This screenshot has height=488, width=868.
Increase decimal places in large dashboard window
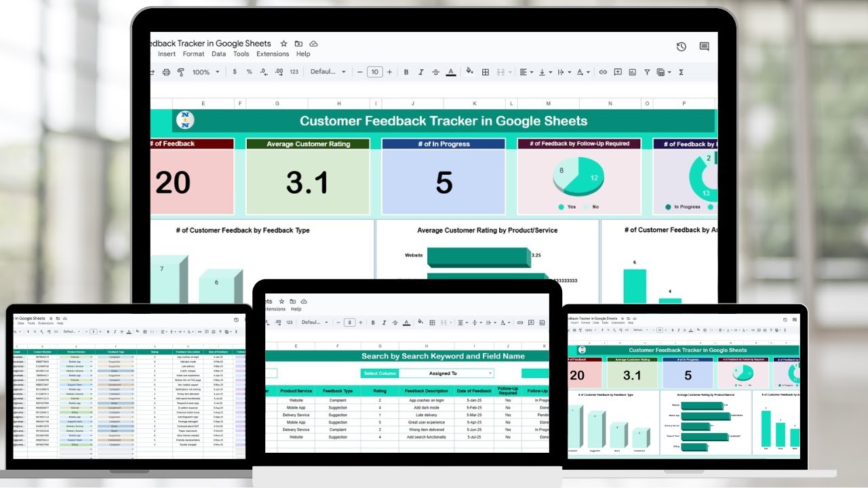278,72
